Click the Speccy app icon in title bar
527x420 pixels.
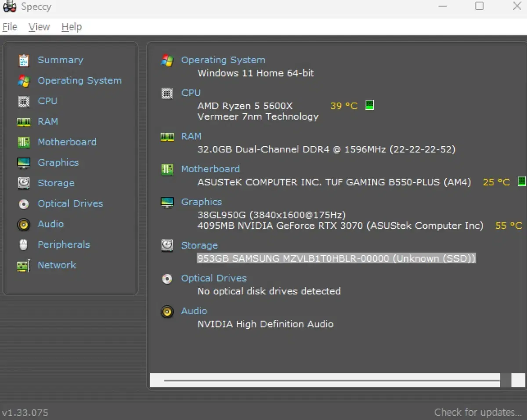[10, 7]
